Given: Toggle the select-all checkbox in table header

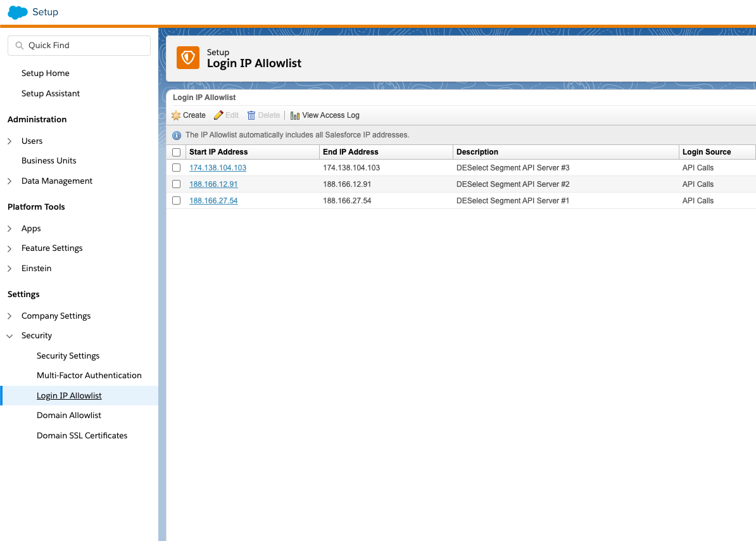Looking at the screenshot, I should 177,153.
